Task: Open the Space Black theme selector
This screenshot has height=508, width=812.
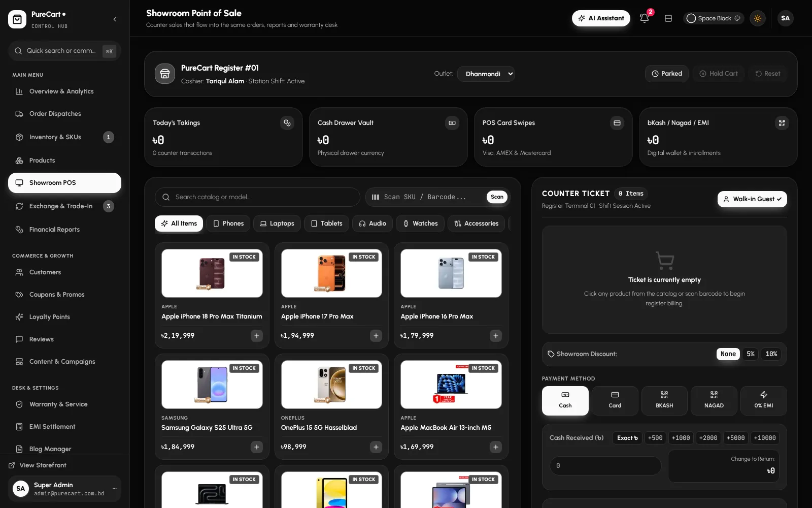Action: (713, 18)
